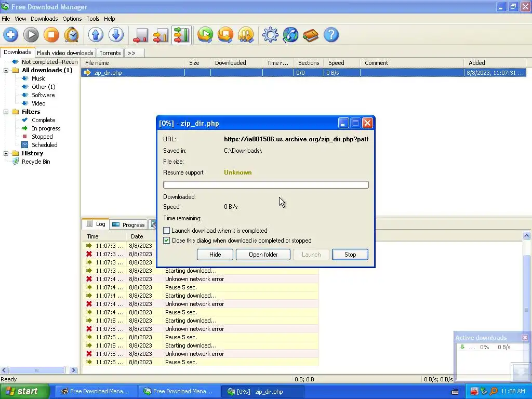This screenshot has height=399, width=532.
Task: Open the books help documentation icon
Action: (311, 35)
